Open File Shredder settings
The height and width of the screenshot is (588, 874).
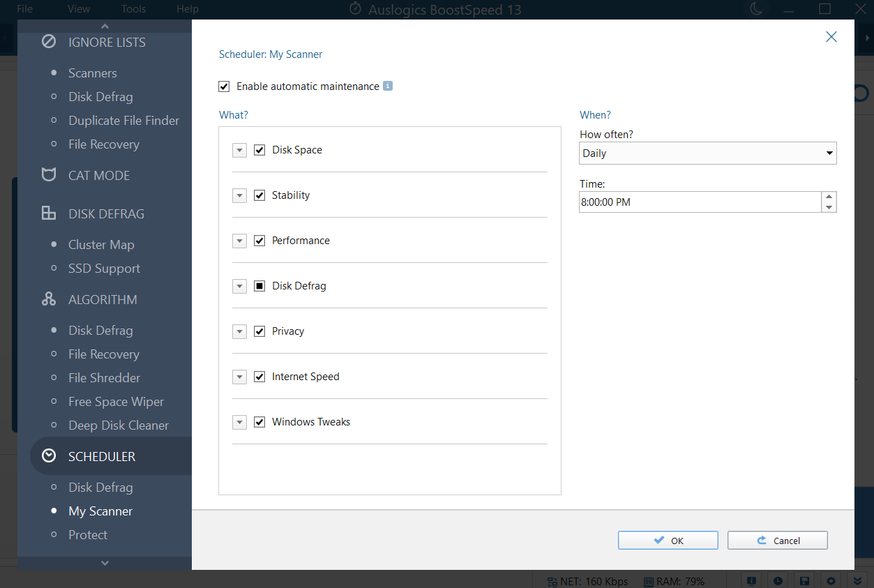click(105, 378)
